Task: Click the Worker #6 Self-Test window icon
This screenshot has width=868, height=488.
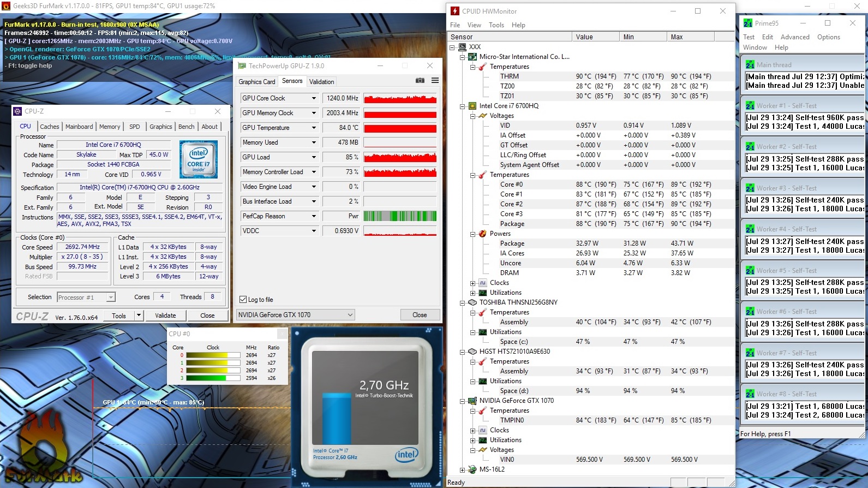Action: [x=750, y=311]
